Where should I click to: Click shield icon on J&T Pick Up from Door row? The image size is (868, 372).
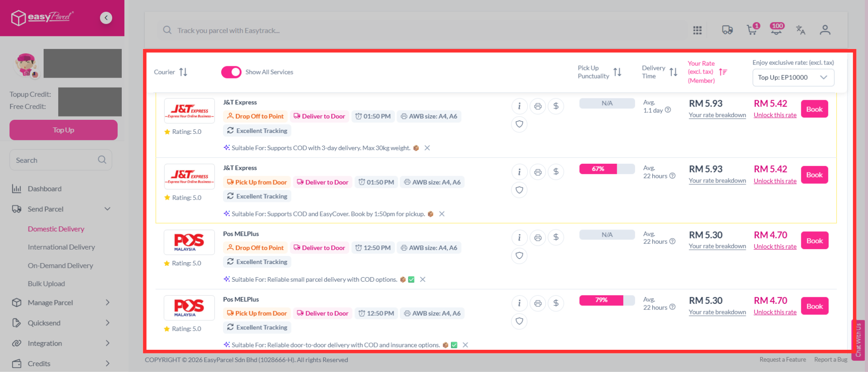(x=519, y=190)
